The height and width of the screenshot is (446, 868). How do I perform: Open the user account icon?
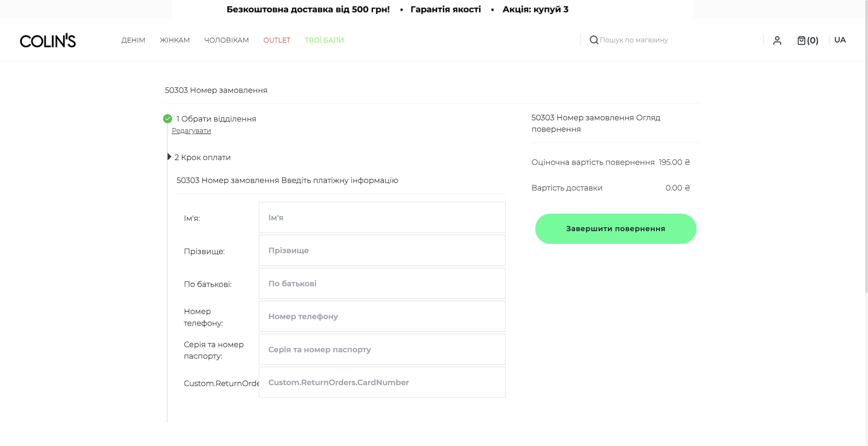click(777, 40)
